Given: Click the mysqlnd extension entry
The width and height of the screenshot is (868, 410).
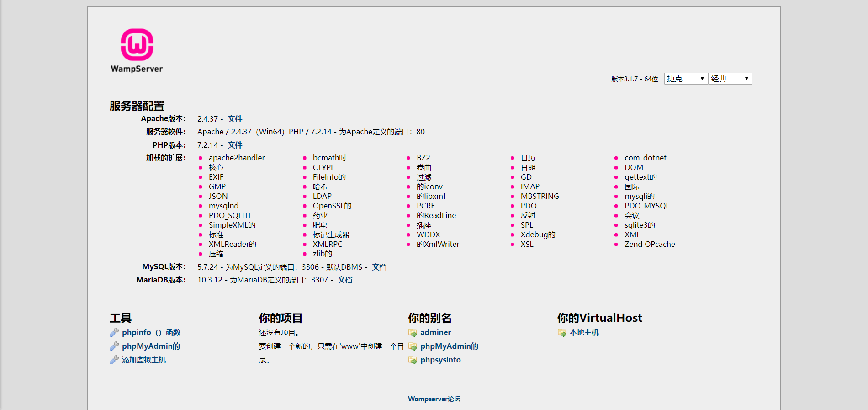Looking at the screenshot, I should (x=223, y=206).
